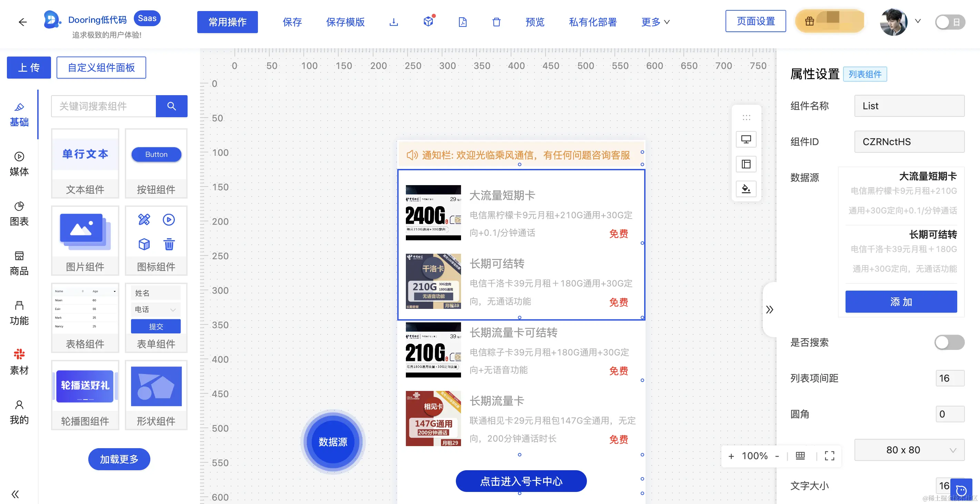Click the trash delete icon in toolbar

(x=496, y=22)
